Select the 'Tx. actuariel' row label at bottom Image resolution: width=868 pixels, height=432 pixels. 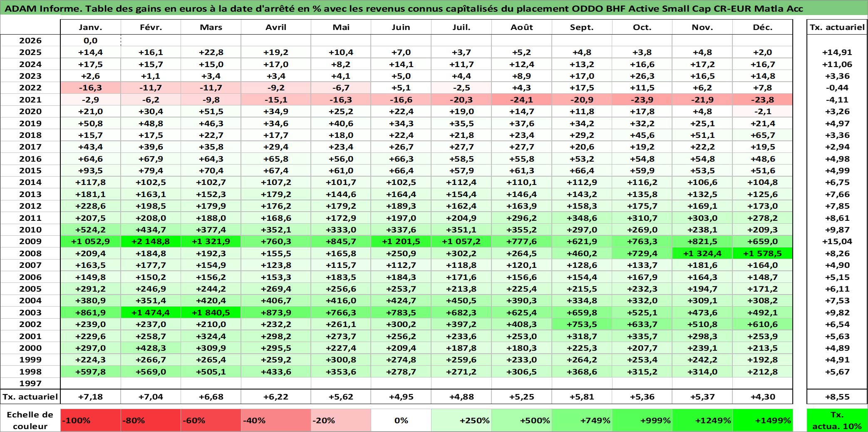30,397
